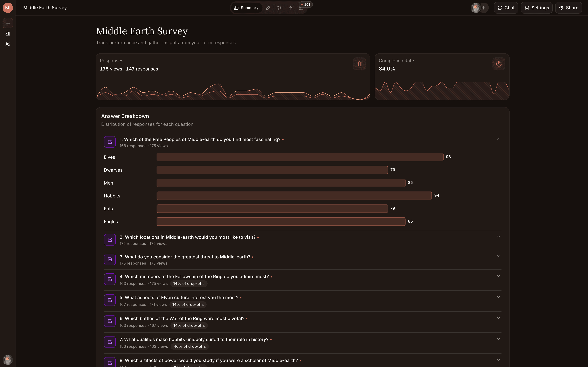Click the checkbox icon for question 5

tap(110, 300)
